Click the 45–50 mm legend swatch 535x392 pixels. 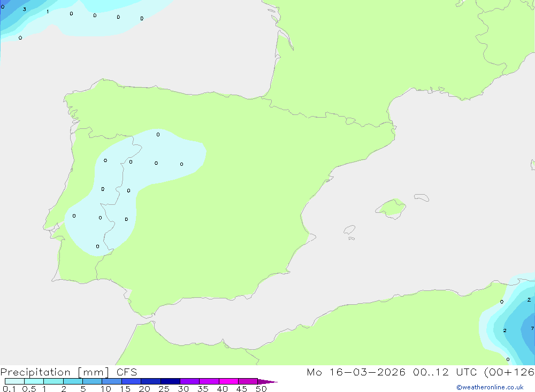click(248, 381)
